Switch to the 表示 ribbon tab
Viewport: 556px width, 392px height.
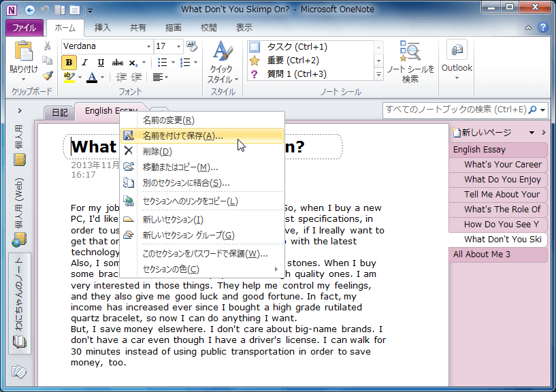[x=244, y=28]
